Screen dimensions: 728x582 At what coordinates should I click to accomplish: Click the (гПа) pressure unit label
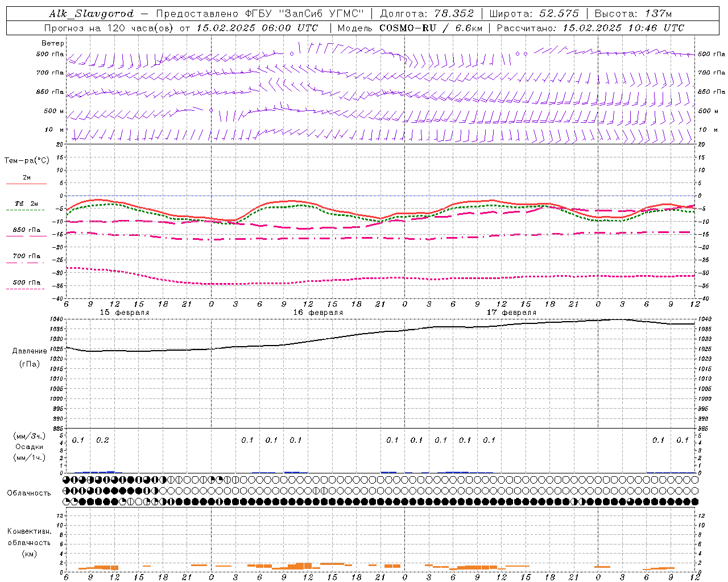(30, 364)
